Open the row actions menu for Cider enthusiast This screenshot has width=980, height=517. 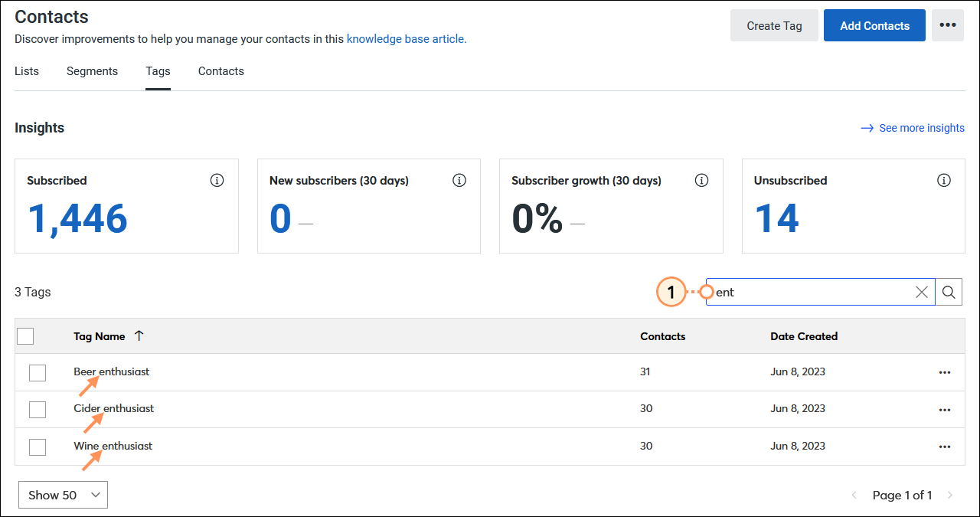pos(945,409)
